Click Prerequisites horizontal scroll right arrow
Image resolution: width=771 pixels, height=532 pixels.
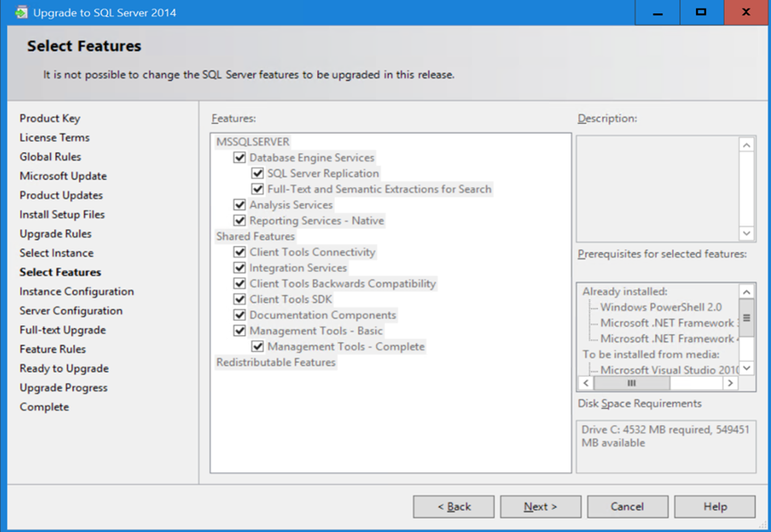tap(731, 383)
